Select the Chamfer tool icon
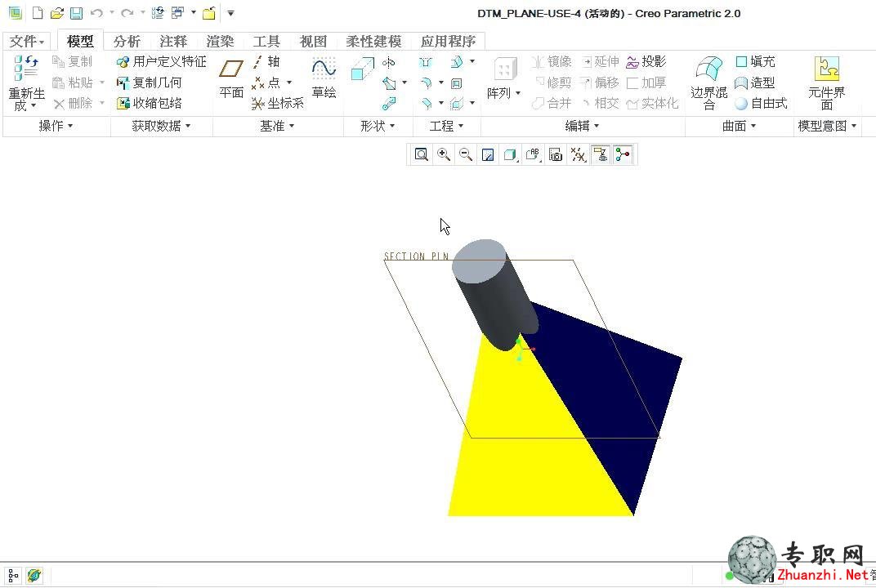 tap(427, 103)
